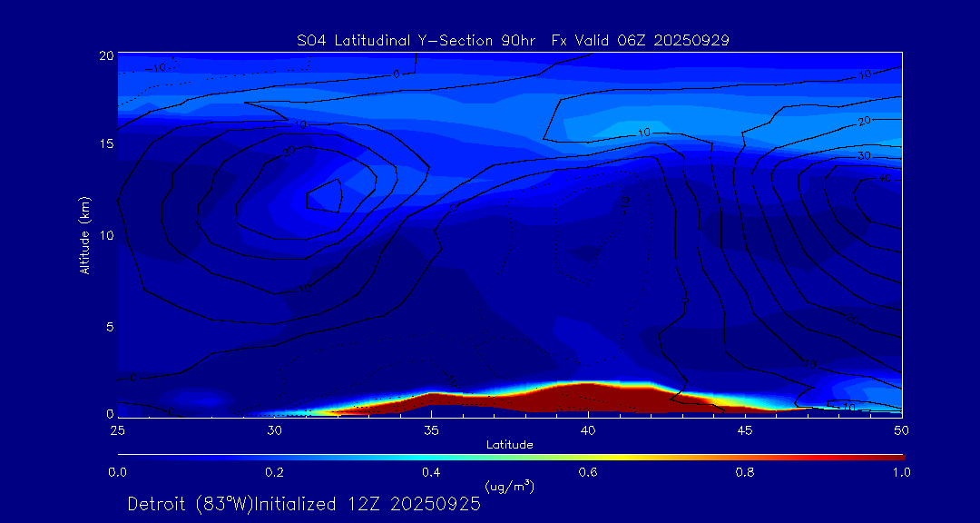Click the colorbar scale label "0.8"

click(745, 472)
